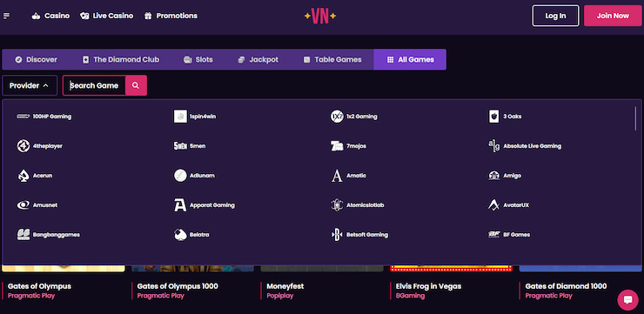Click the Amatic letter A icon
The height and width of the screenshot is (314, 644).
337,176
